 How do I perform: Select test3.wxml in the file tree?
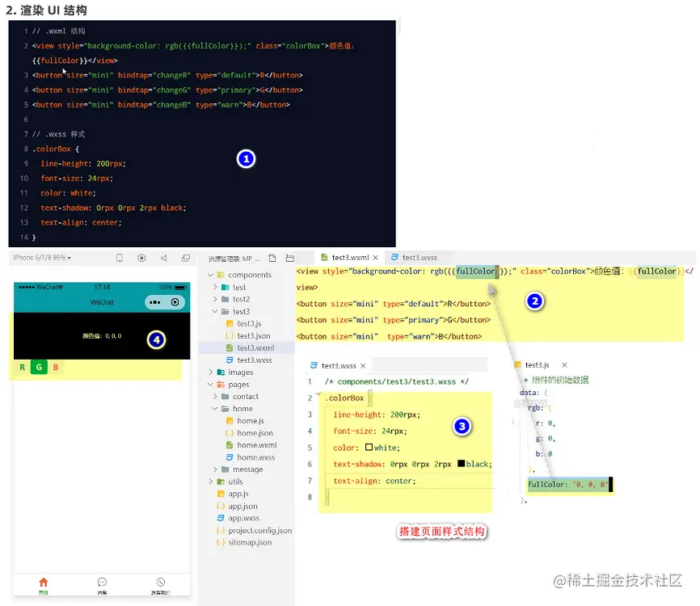[x=255, y=347]
